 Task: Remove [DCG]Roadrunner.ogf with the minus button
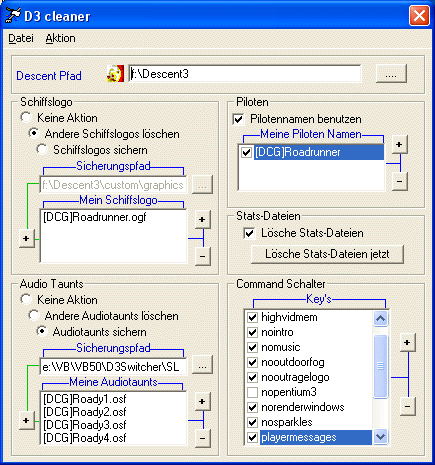202,256
